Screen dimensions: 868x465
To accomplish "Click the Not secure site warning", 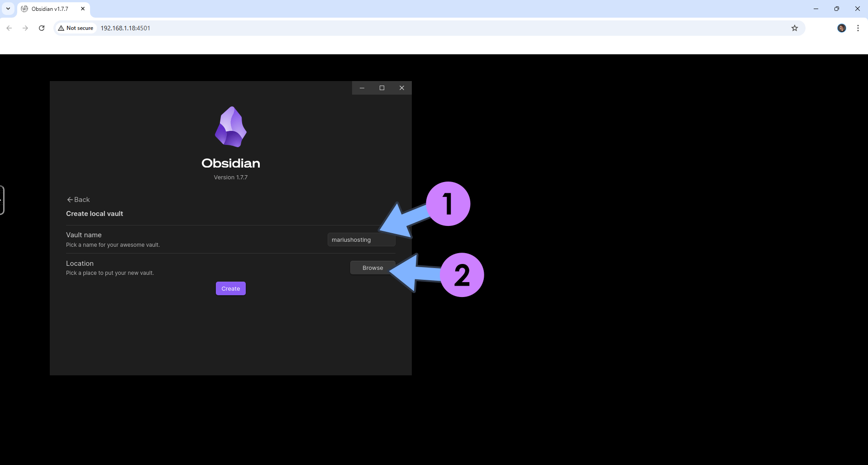I will (x=76, y=28).
